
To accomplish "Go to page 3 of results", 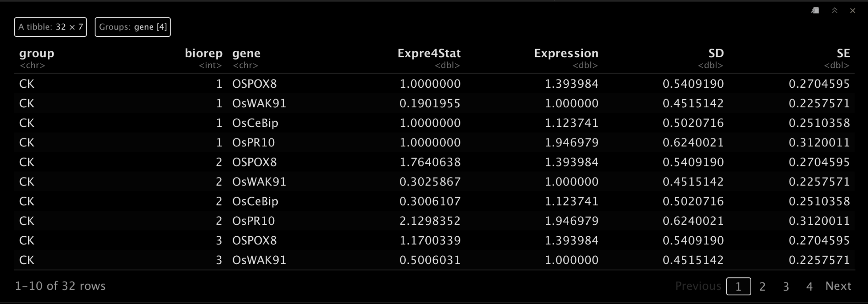I will coord(786,286).
